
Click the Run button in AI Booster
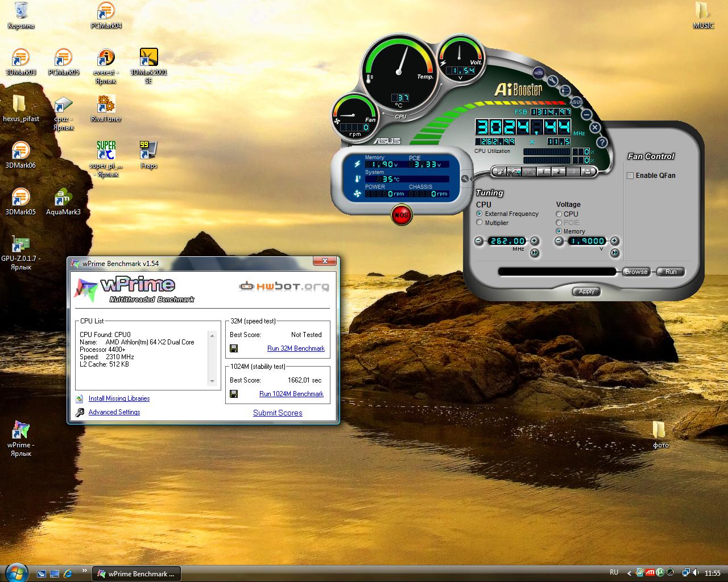tap(671, 272)
